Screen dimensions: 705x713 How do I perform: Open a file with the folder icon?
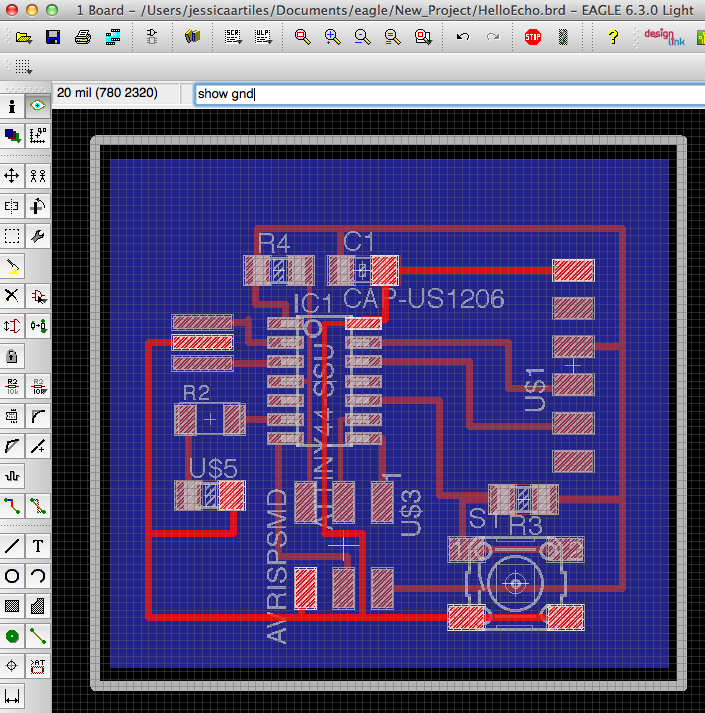pos(24,37)
